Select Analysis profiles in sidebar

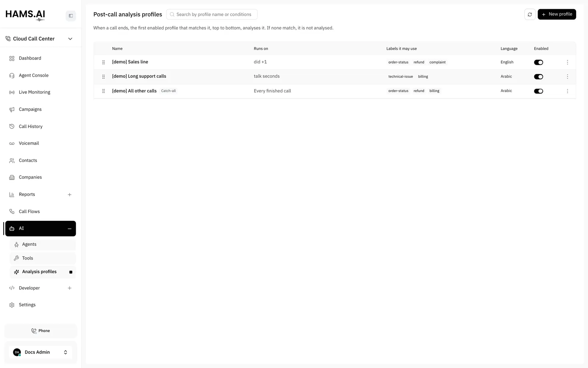coord(43,272)
